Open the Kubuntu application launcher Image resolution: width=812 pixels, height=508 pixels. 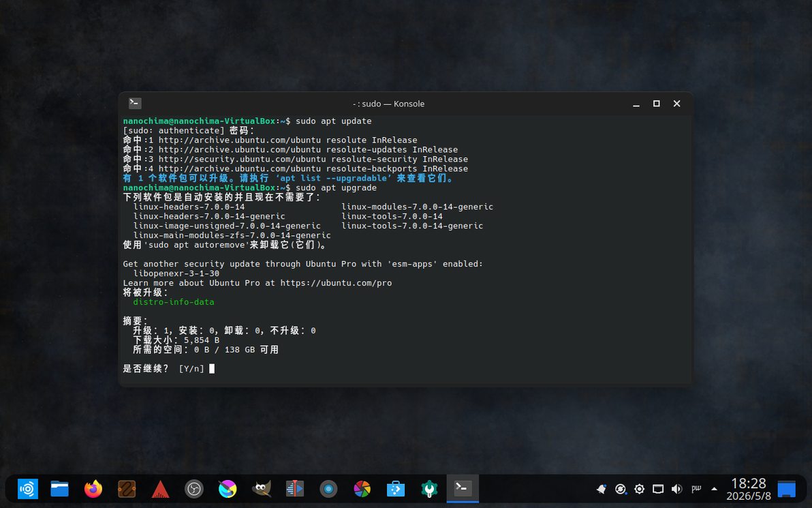(27, 489)
